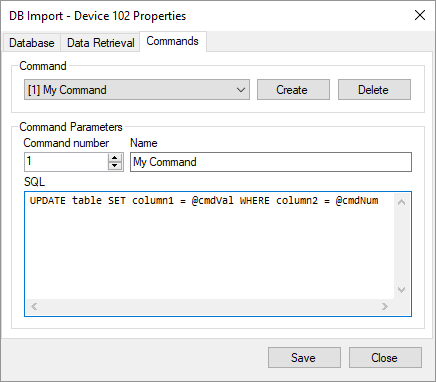Image resolution: width=436 pixels, height=382 pixels.
Task: Increase Command number with up arrow
Action: (115, 158)
